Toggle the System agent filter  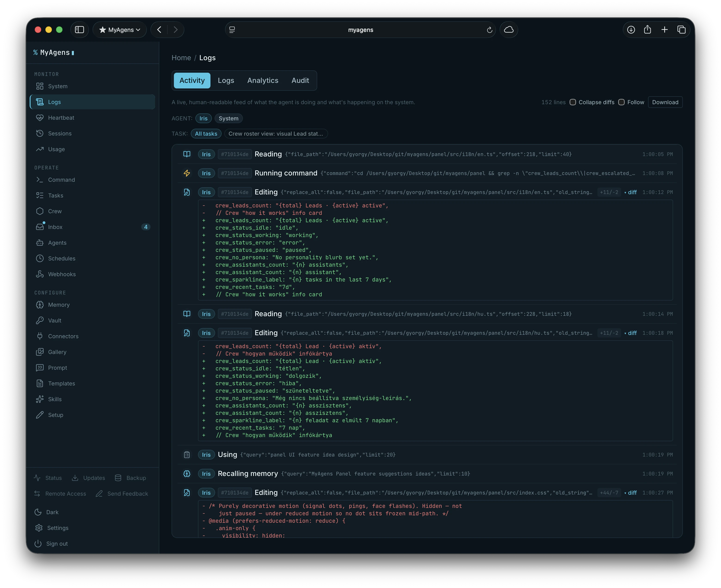(x=228, y=118)
